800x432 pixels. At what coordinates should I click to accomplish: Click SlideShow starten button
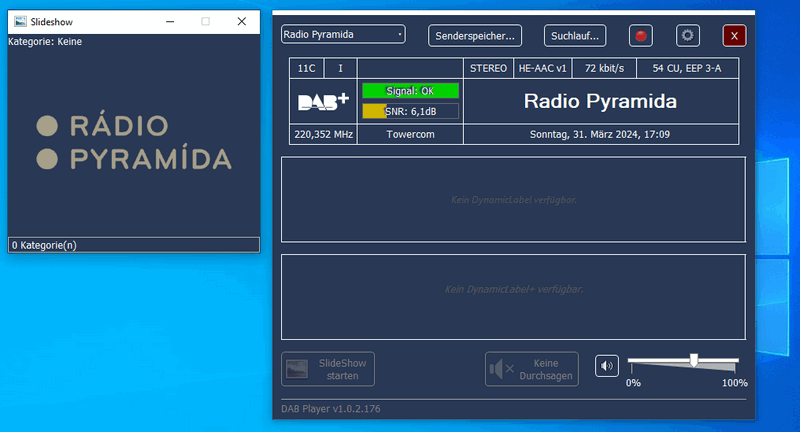coord(328,369)
